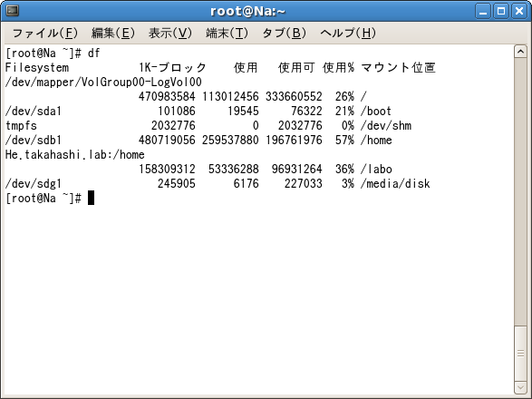The width and height of the screenshot is (532, 399).
Task: Click the scrollbar up arrow
Action: coord(520,52)
